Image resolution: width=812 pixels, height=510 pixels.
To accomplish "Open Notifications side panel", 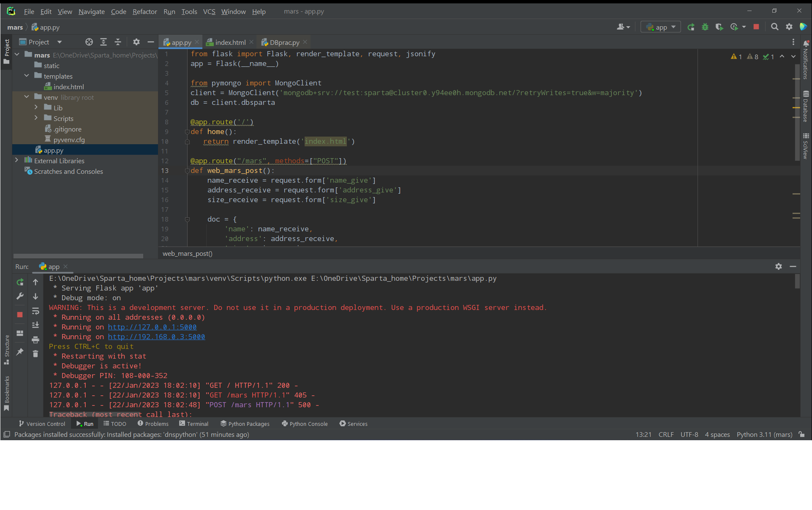I will [x=806, y=60].
